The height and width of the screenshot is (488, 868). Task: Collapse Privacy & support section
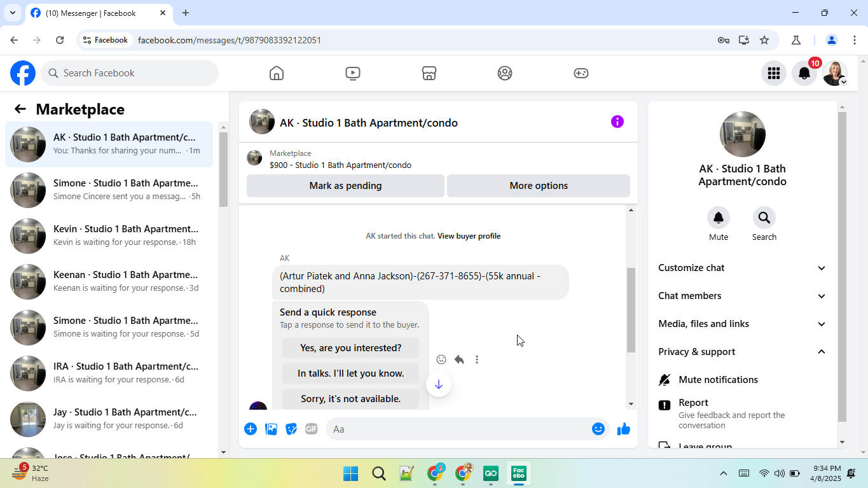coord(743,352)
